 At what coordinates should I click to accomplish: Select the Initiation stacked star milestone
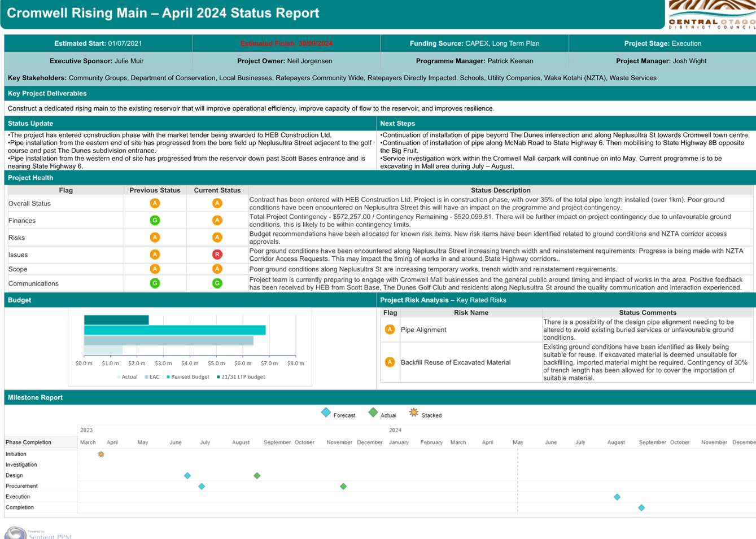[101, 454]
